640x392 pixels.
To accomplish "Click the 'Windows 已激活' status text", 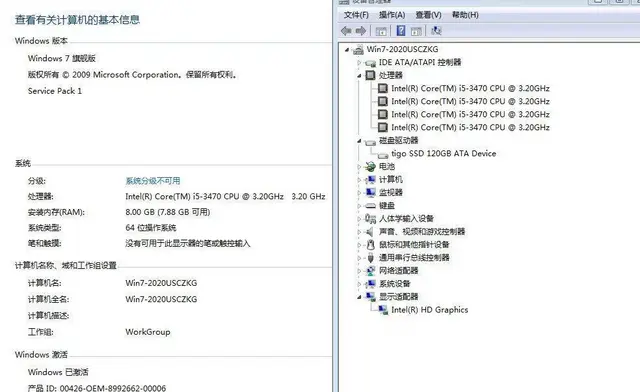I will 58,372.
